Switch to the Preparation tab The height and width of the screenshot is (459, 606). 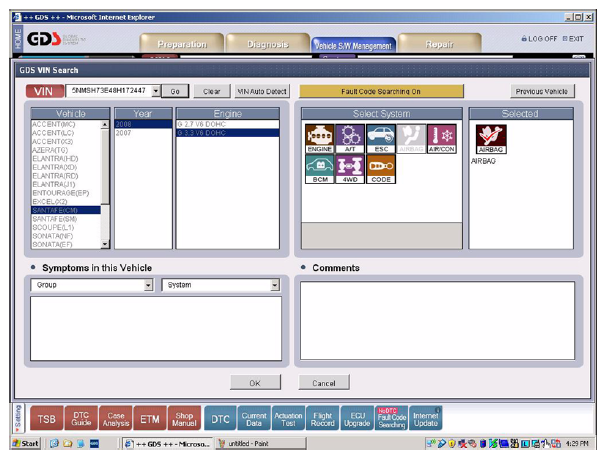[x=182, y=44]
